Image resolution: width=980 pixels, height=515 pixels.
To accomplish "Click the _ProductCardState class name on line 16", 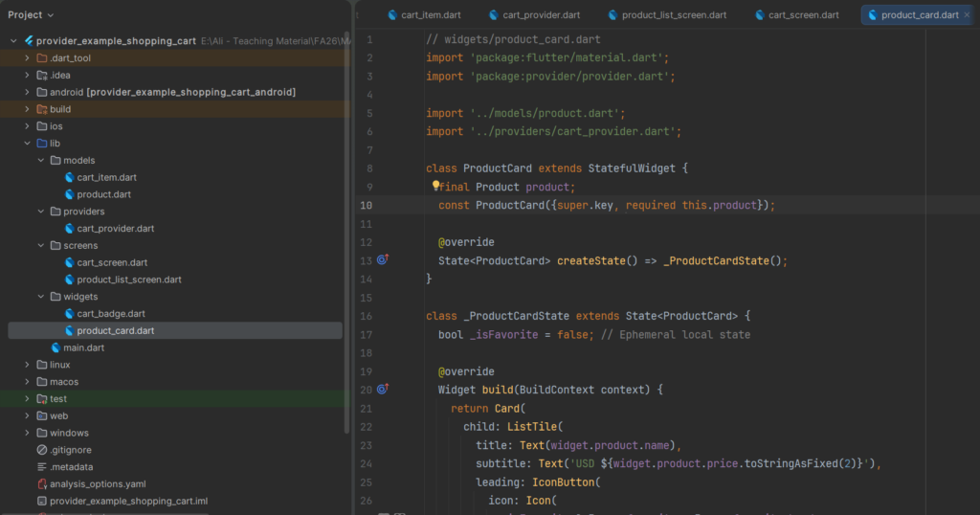I will coord(516,316).
